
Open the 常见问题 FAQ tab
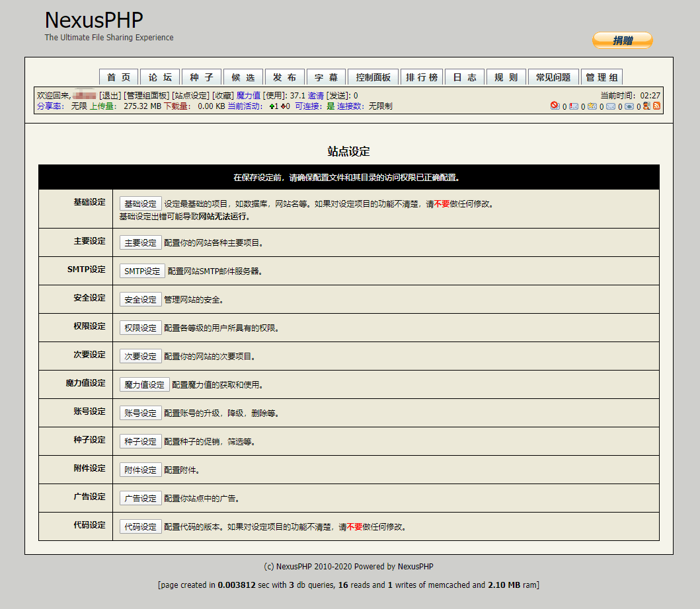[553, 77]
